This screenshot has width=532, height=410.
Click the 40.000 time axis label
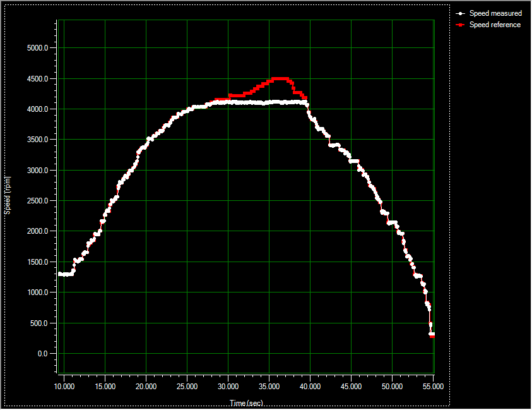[x=310, y=387]
